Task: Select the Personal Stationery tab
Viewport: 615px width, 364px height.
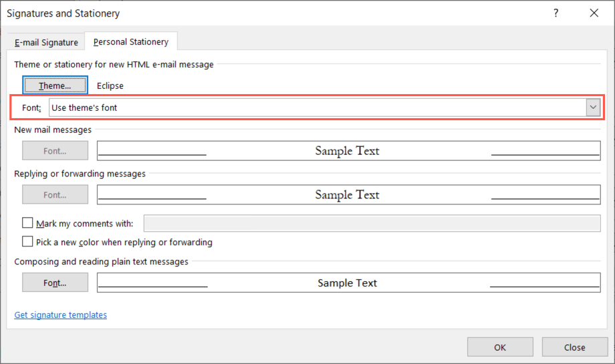Action: [131, 41]
